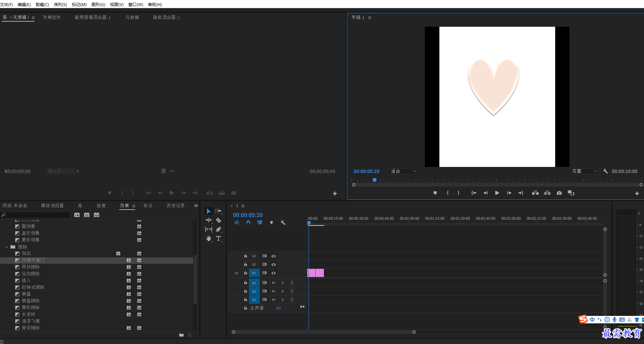644x344 pixels.
Task: Open the 图形(G) menu
Action: coord(98,4)
